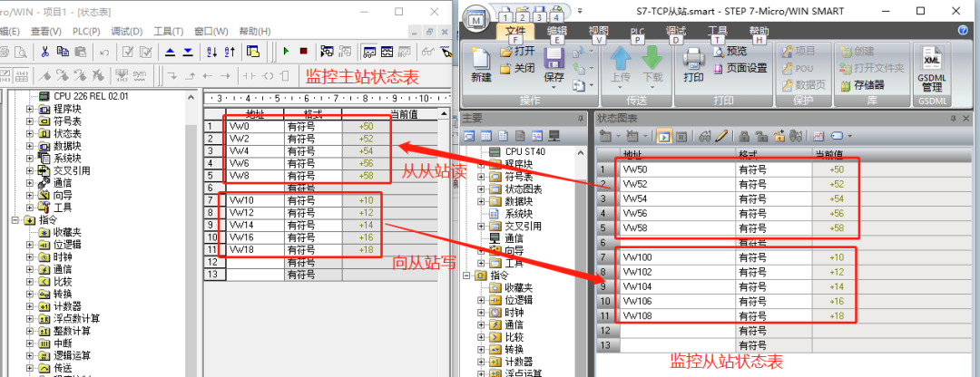Click the Trend view chart icon in 状态图表
The width and height of the screenshot is (980, 377).
tap(818, 135)
